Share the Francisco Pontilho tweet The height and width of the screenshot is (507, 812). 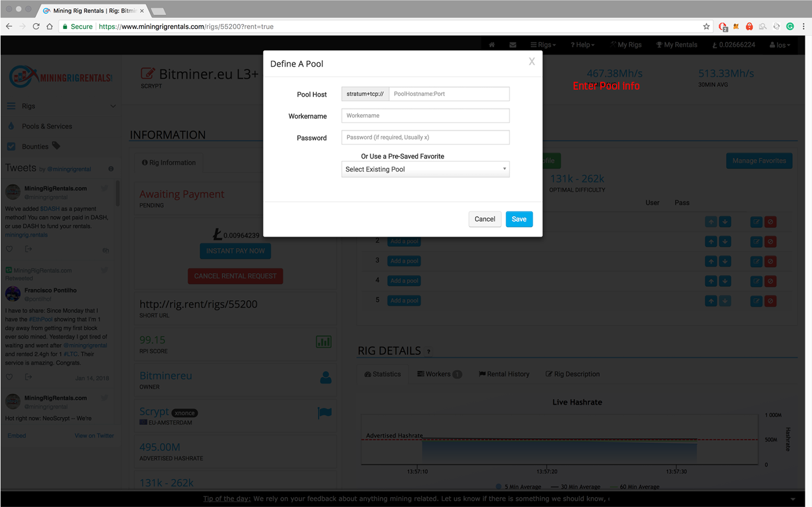[x=28, y=377]
